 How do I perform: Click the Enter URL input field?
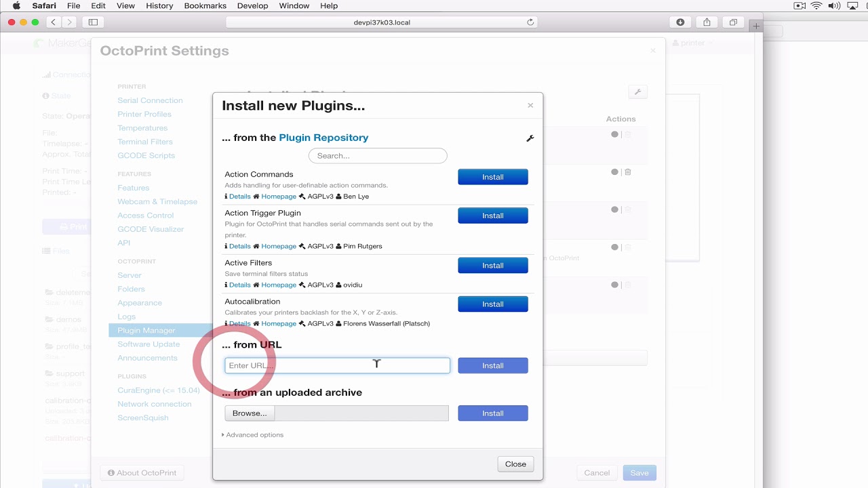coord(337,365)
